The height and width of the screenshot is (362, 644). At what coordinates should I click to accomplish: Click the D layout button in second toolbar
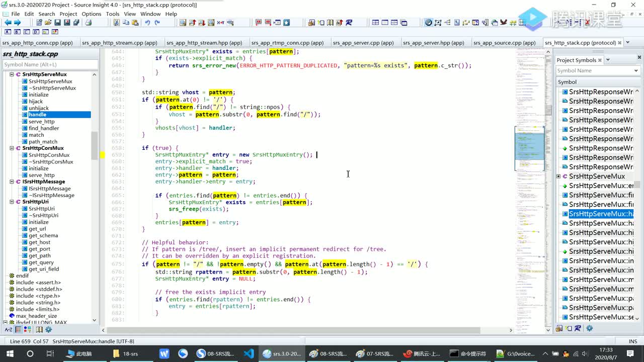tap(36, 32)
